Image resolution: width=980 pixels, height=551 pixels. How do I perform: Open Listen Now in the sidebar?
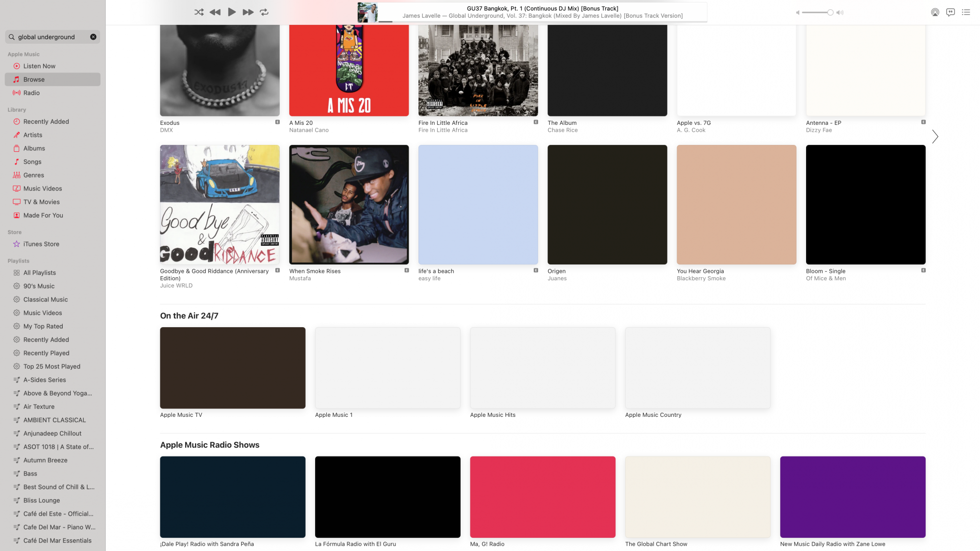[x=53, y=66]
